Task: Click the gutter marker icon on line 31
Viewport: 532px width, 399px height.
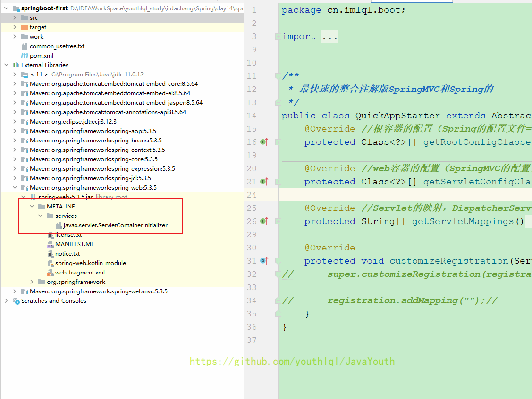Action: pos(264,261)
